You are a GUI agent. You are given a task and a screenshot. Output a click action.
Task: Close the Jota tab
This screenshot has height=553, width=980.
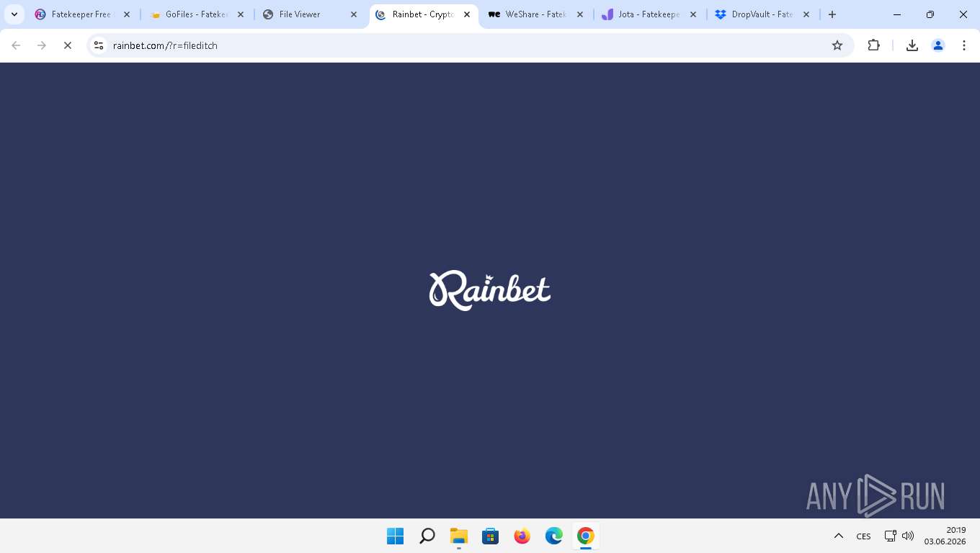click(x=693, y=14)
